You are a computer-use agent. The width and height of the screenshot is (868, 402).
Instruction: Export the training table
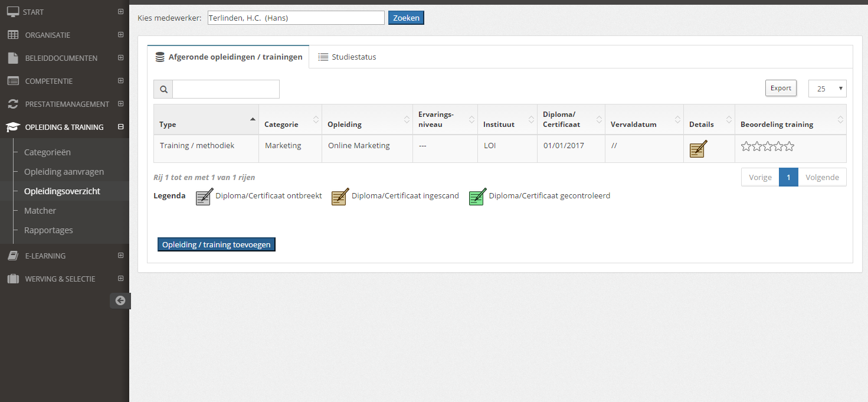click(780, 88)
